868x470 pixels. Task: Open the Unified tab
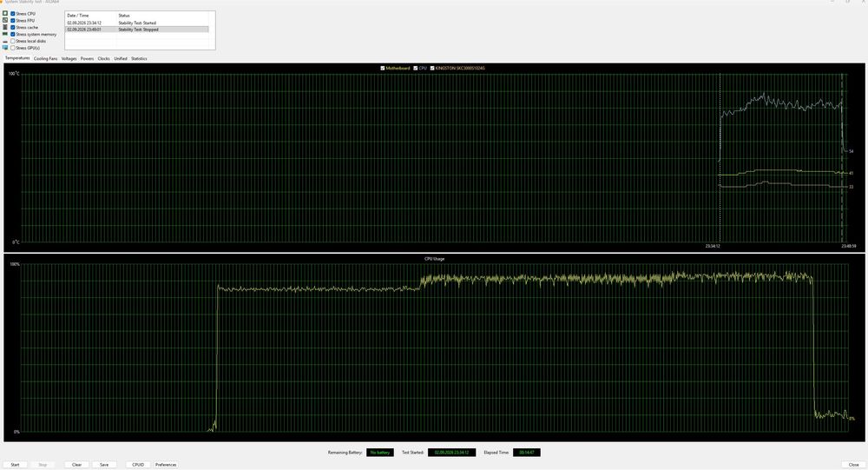pos(121,58)
